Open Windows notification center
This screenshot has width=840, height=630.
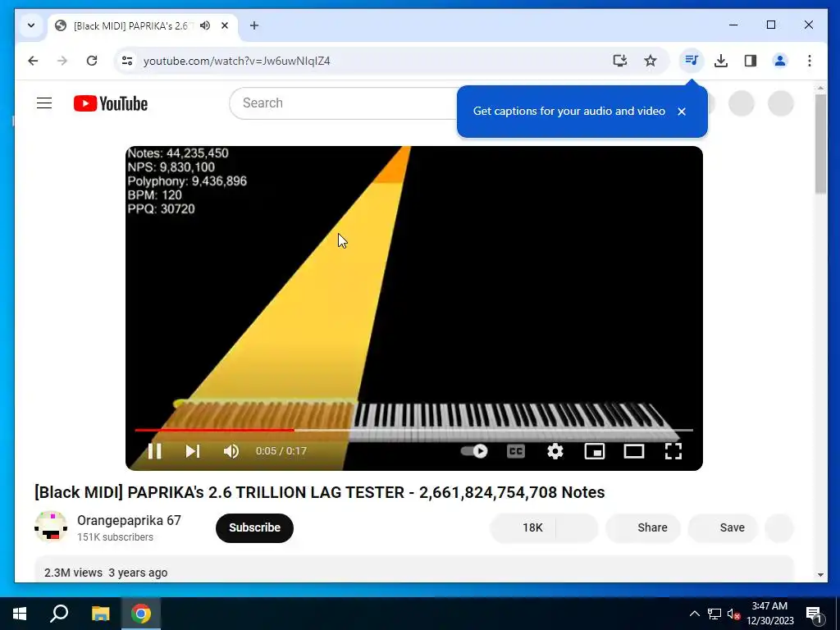(x=814, y=614)
